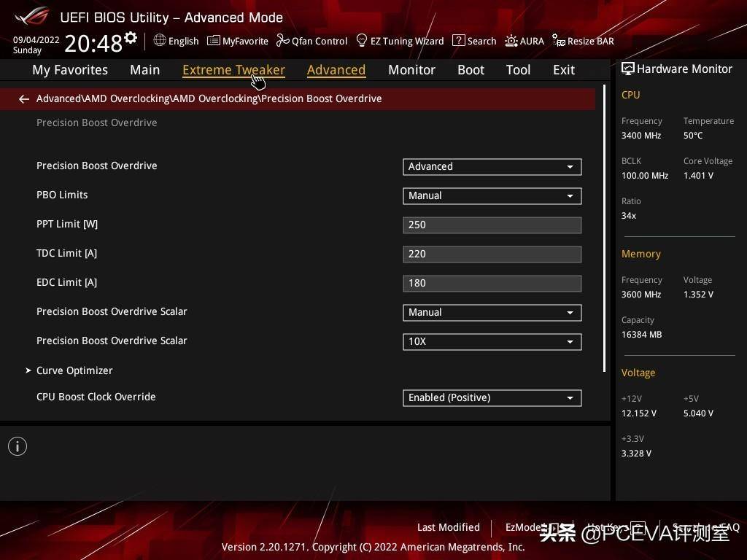Image resolution: width=747 pixels, height=560 pixels.
Task: Select the PPT Limit [W] label
Action: pos(67,224)
